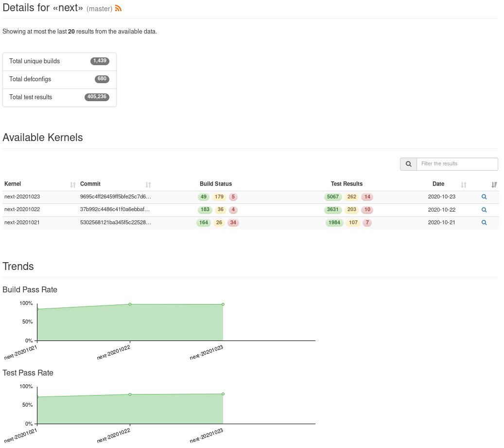504x448 pixels.
Task: Click yellow build badge 36
Action: pos(221,210)
